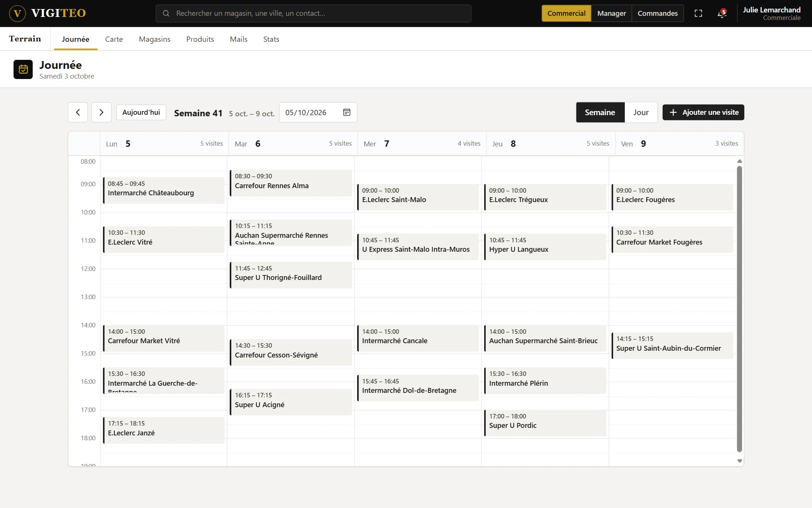Open E.Leclerc Saint-Malo visit
Image resolution: width=812 pixels, height=508 pixels.
pyautogui.click(x=418, y=197)
